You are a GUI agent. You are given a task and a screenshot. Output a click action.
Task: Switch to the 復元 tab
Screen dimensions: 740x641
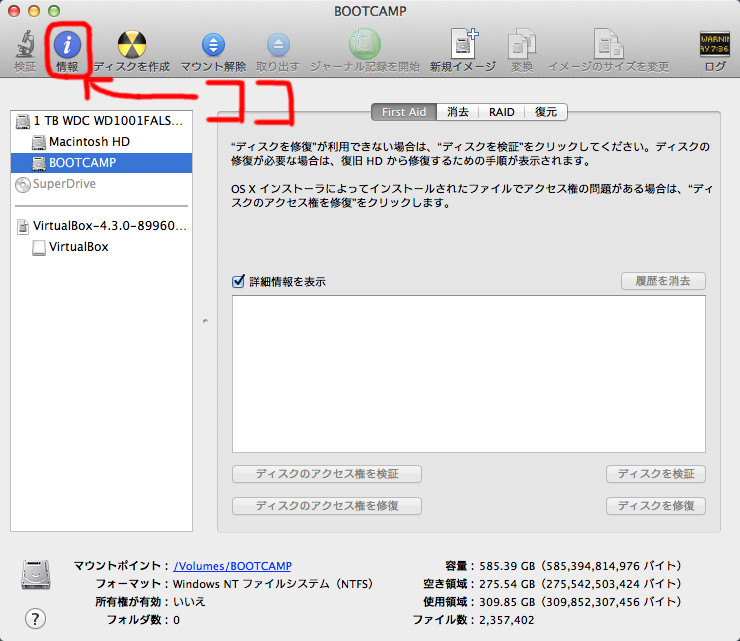coord(546,112)
